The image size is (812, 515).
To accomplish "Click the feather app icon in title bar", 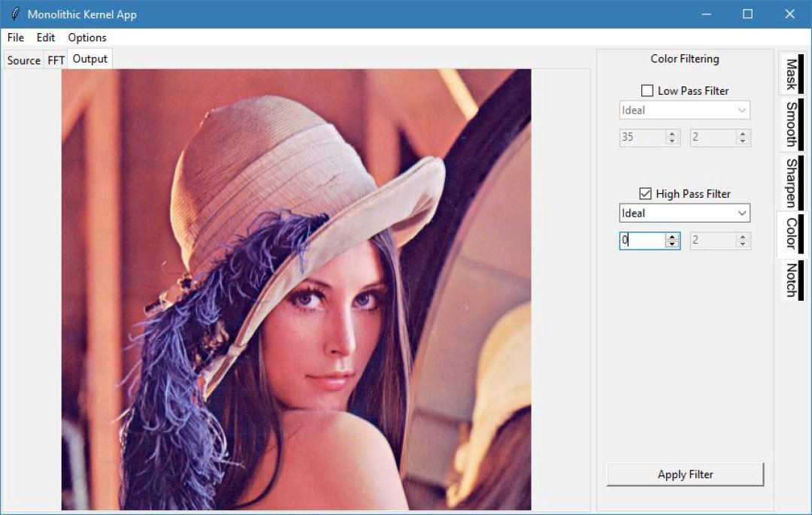I will tap(15, 14).
